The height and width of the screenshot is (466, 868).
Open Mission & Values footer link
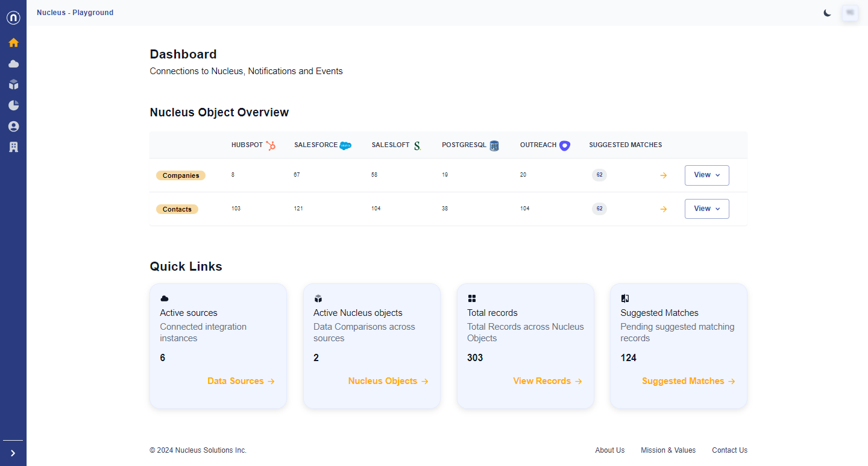pyautogui.click(x=668, y=450)
